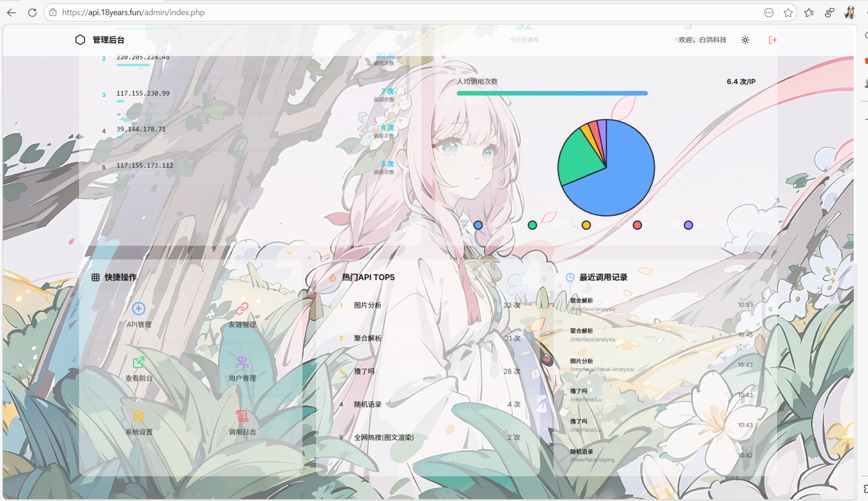This screenshot has height=501, width=868.
Task: Open the browser ellipsis menu
Action: click(769, 13)
